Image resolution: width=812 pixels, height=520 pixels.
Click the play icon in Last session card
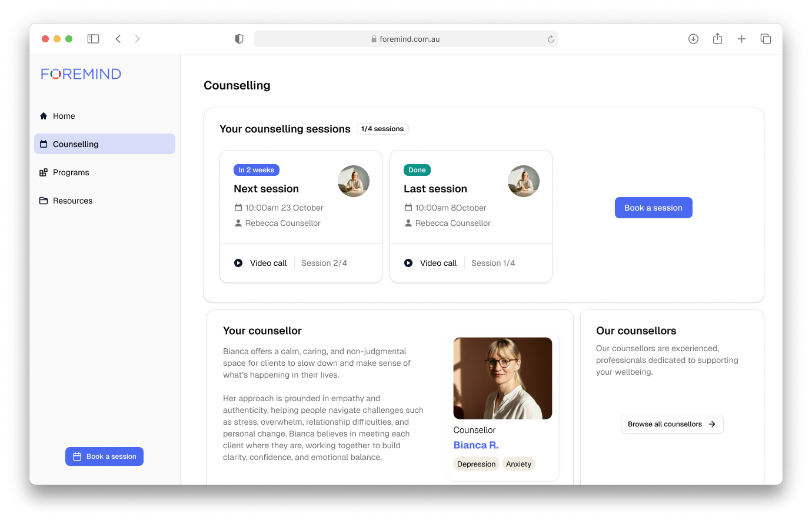(x=408, y=263)
